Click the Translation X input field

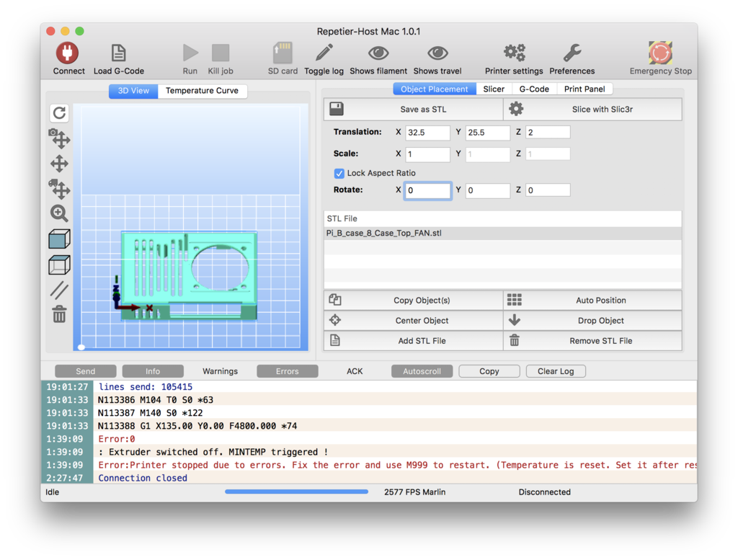pos(427,132)
